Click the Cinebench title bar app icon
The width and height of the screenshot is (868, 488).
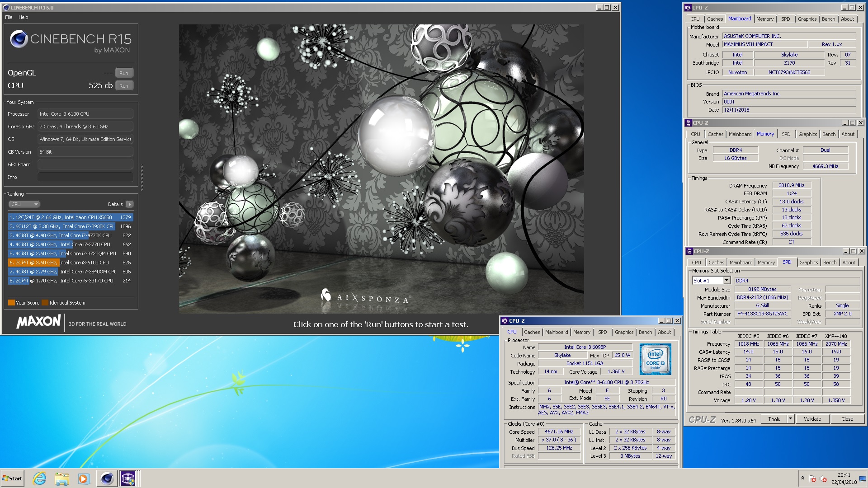point(6,8)
